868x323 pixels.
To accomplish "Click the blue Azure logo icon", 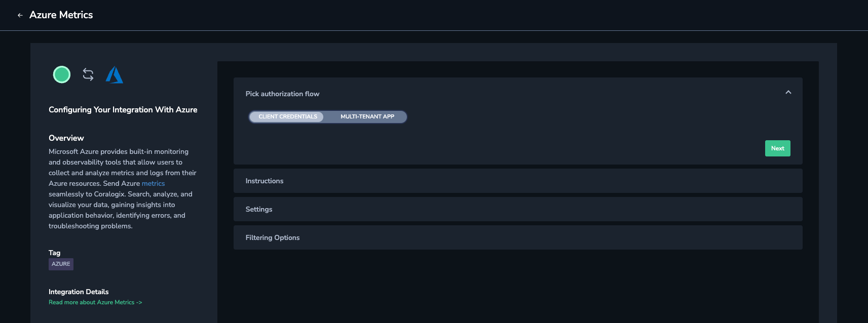I will point(114,75).
